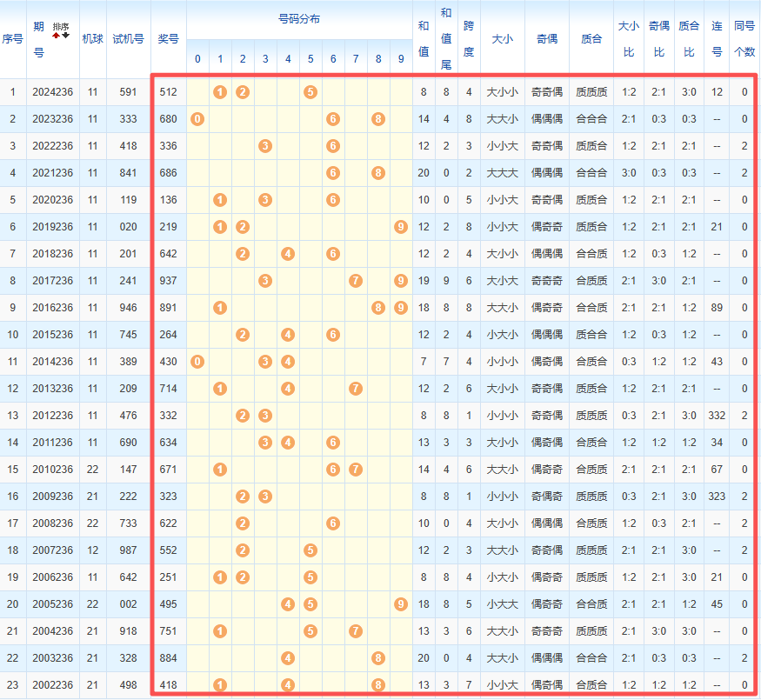Click the red ascending sort arrow
The height and width of the screenshot is (700, 761).
coord(57,35)
